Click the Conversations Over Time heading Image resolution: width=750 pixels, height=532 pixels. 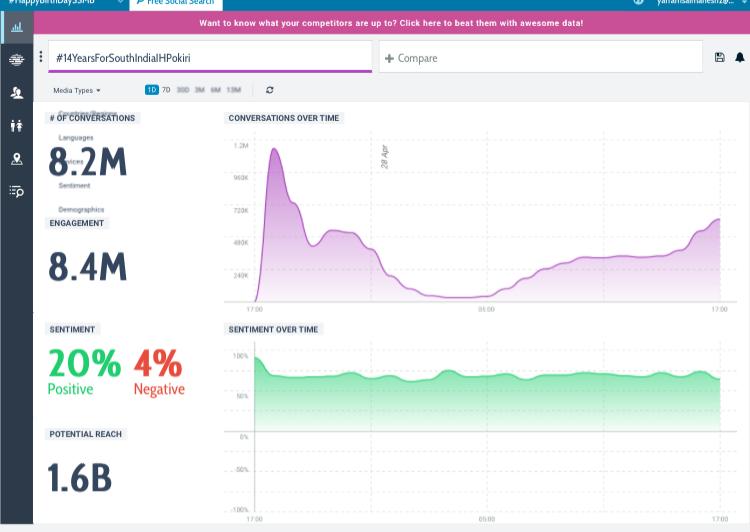click(284, 118)
